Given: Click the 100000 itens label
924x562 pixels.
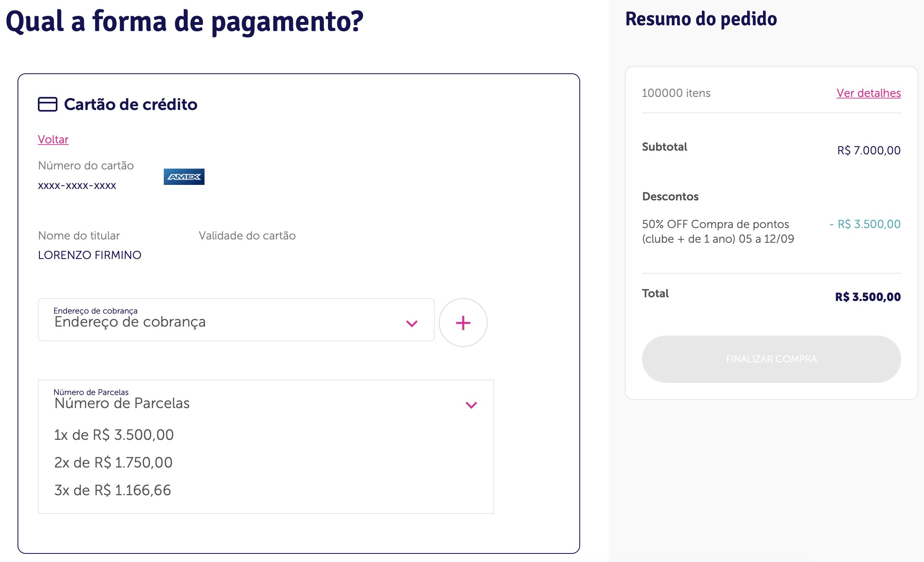Looking at the screenshot, I should (676, 93).
